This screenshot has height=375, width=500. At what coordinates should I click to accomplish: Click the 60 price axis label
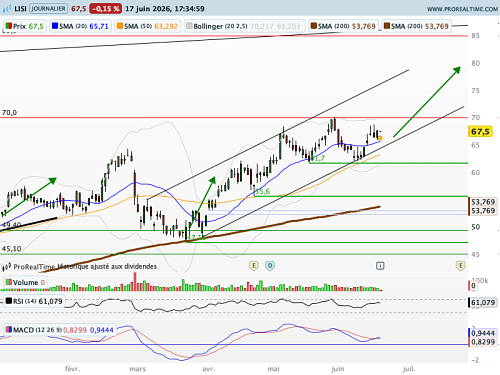pos(476,173)
